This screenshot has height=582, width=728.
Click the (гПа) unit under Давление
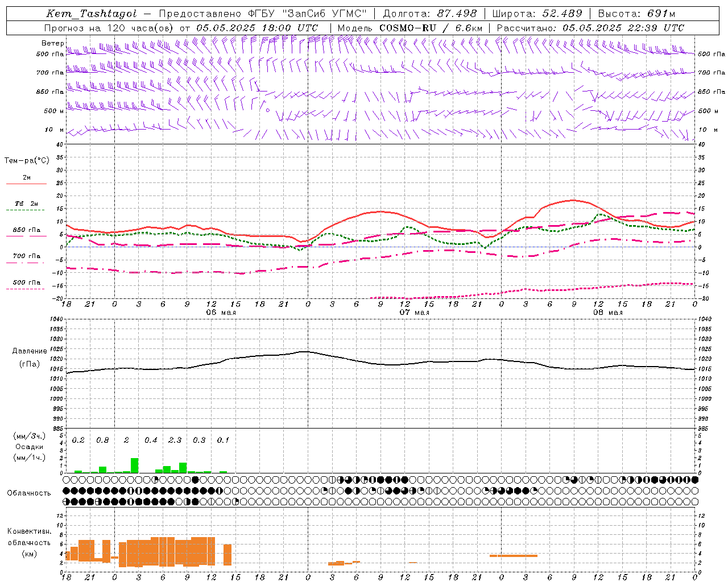[30, 364]
